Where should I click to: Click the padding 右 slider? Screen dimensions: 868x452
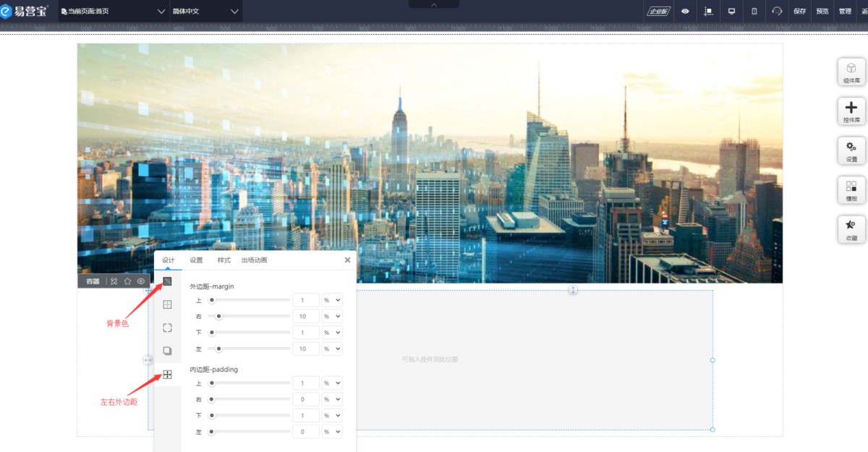click(x=249, y=399)
